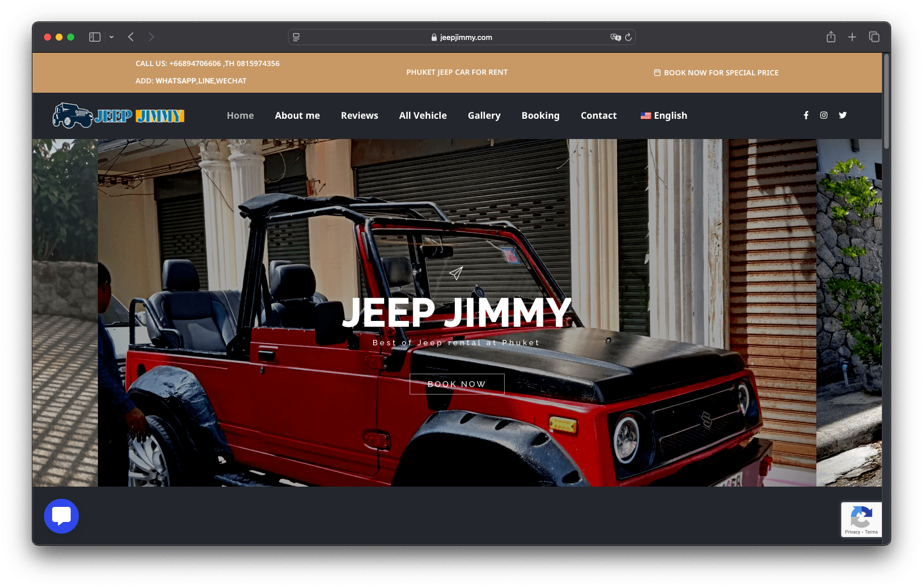Click PHUKET JEEP CAR FOR RENT text

457,72
